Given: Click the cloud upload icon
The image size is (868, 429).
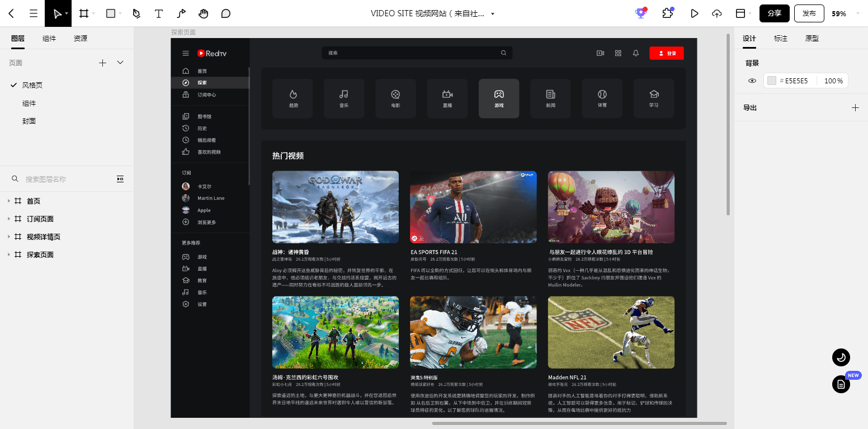Looking at the screenshot, I should (717, 13).
